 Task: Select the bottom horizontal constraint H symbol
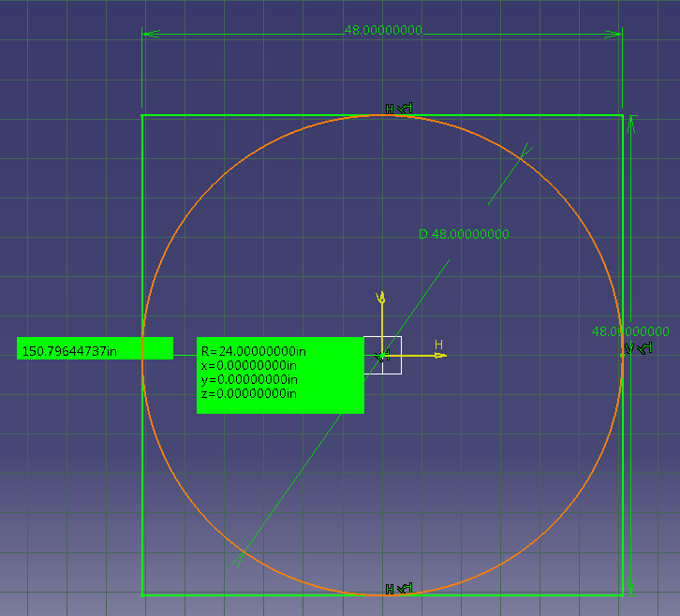tap(390, 589)
